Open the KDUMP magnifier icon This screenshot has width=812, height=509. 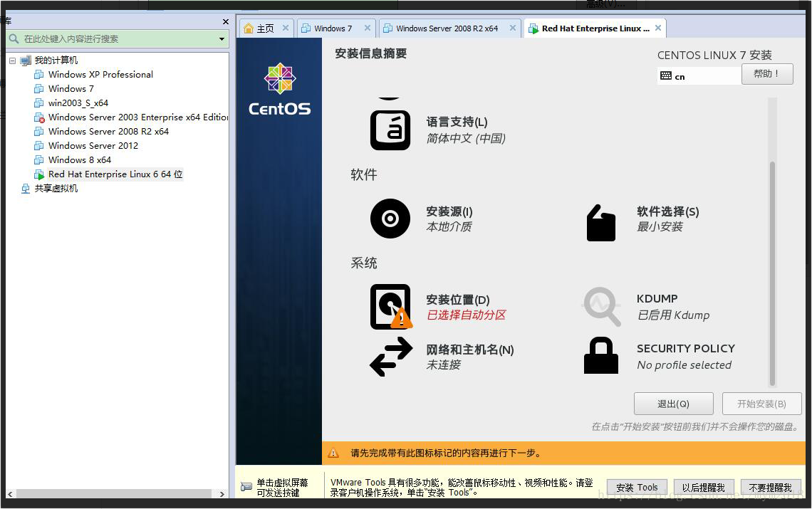pyautogui.click(x=601, y=307)
